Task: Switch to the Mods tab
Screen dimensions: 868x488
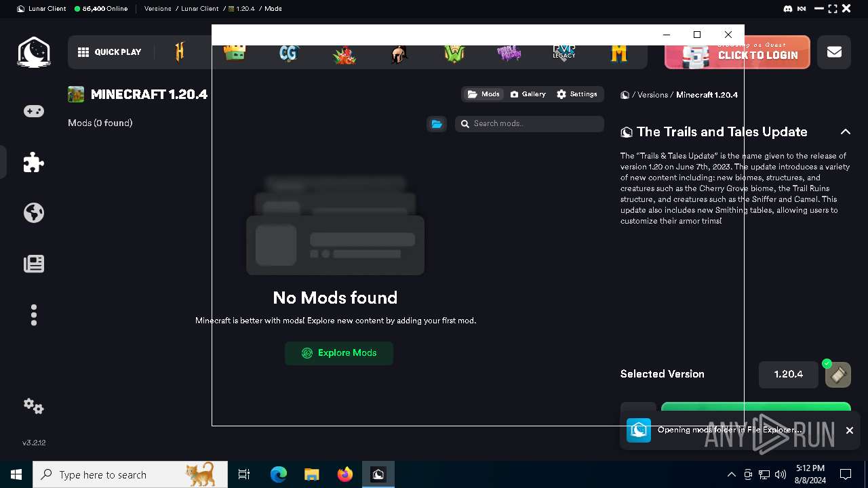Action: (x=484, y=94)
